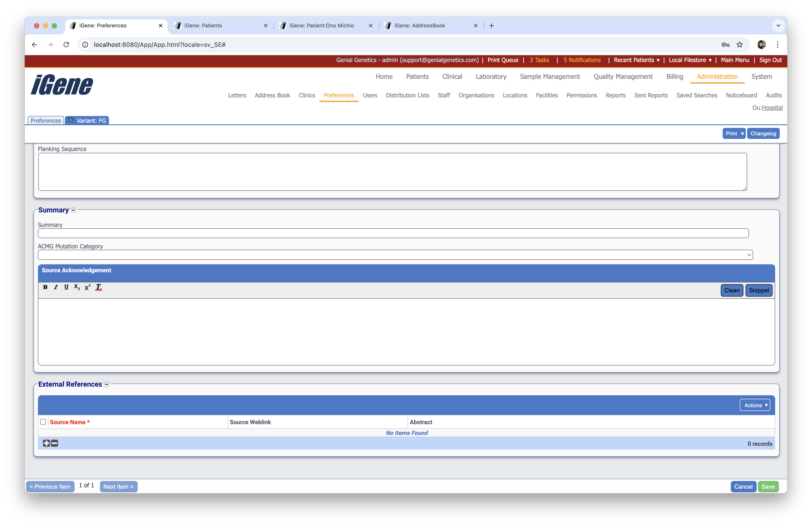Apply subscript formatting icon
This screenshot has width=812, height=526.
pyautogui.click(x=77, y=287)
